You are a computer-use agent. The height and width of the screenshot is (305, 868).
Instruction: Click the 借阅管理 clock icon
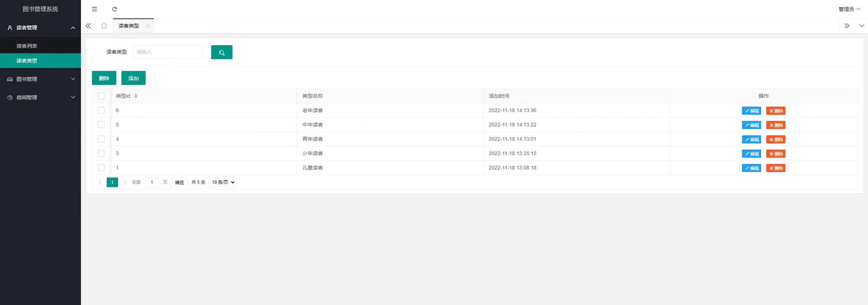point(10,97)
